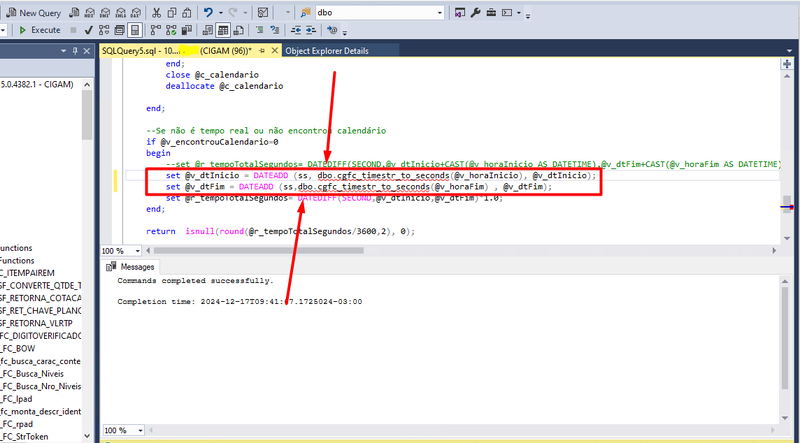This screenshot has height=443, width=800.
Task: Click the editor vertical scrollbar down arrow
Action: point(787,238)
